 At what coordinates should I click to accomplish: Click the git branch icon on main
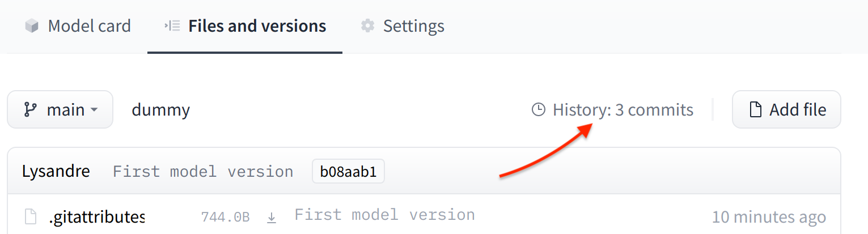pos(30,109)
